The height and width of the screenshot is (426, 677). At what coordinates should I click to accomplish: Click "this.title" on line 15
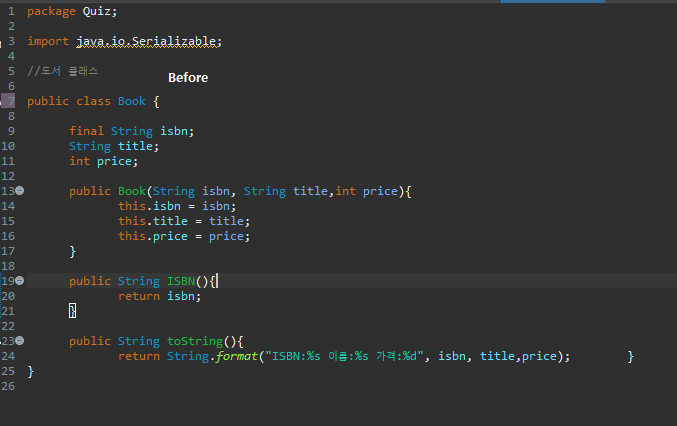coord(153,221)
